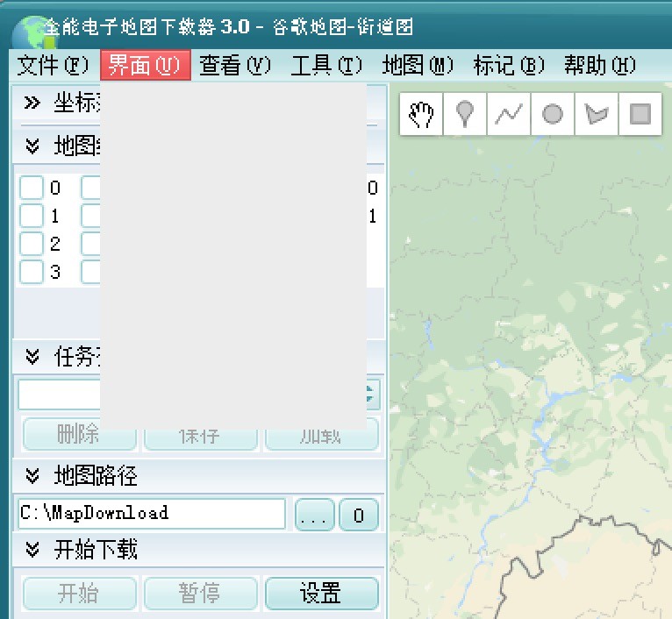Screen dimensions: 672x619
Task: Select the polyline drawing tool
Action: 509,114
